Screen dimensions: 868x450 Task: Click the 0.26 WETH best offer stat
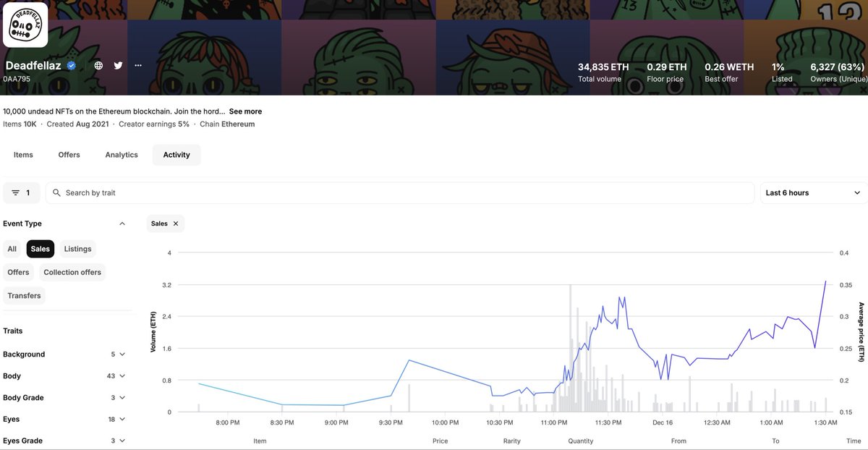pyautogui.click(x=729, y=72)
